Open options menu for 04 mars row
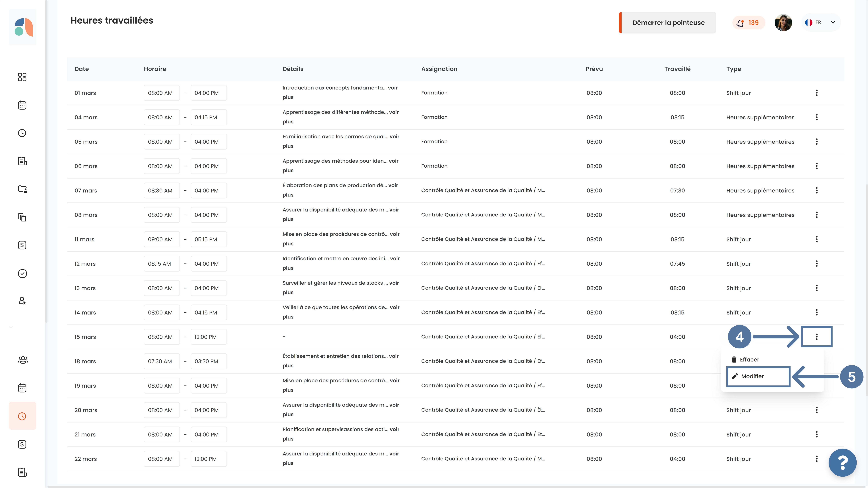Viewport: 868px width, 488px height. tap(816, 117)
